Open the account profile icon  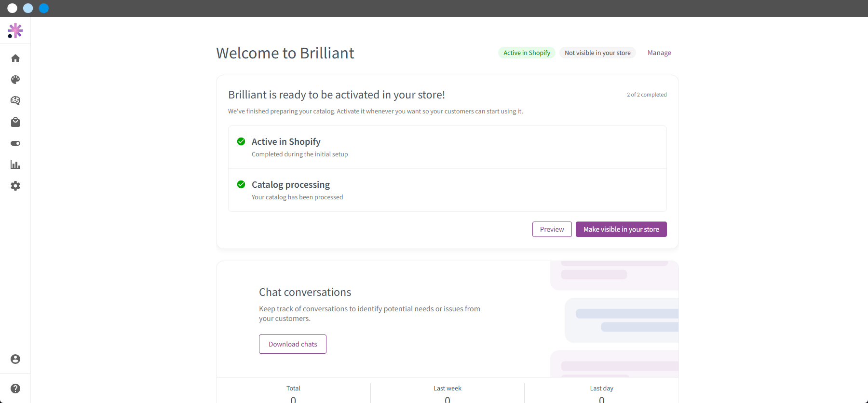pos(15,359)
